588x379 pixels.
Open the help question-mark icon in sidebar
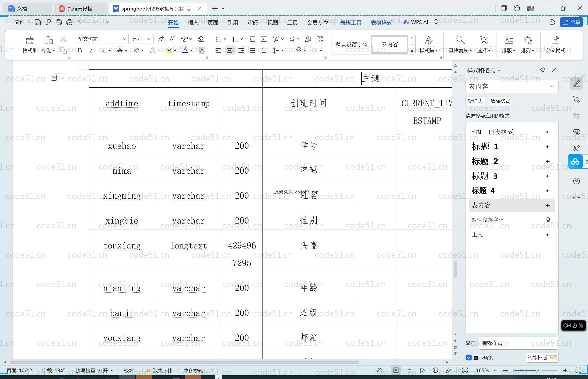click(x=576, y=181)
